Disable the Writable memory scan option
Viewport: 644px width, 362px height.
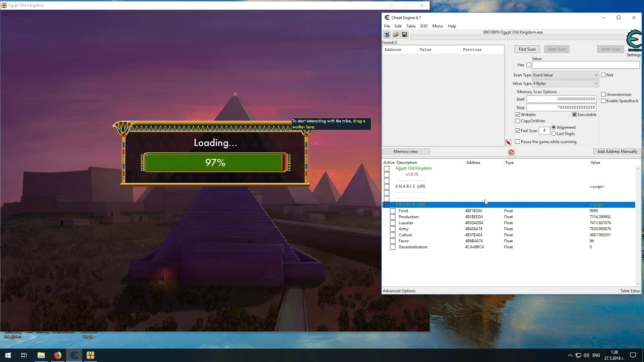(x=518, y=114)
